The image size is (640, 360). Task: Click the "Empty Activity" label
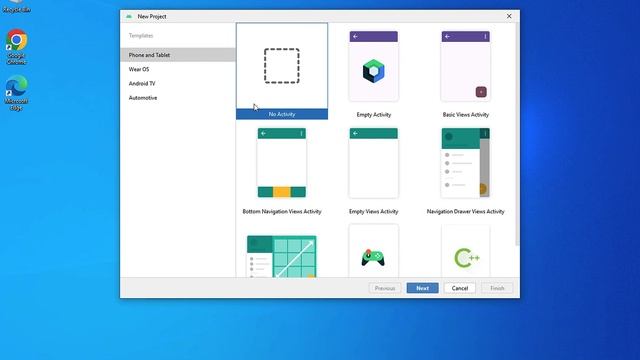[x=373, y=115]
